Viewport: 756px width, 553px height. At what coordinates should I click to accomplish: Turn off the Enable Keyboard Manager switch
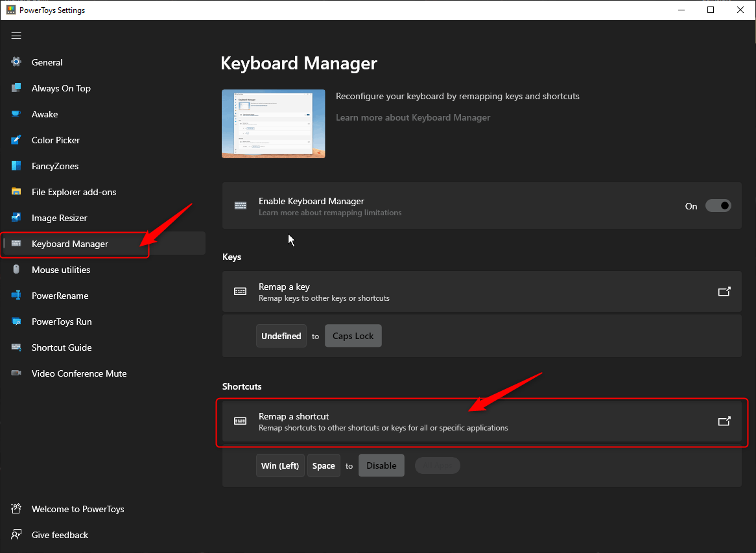(x=718, y=206)
